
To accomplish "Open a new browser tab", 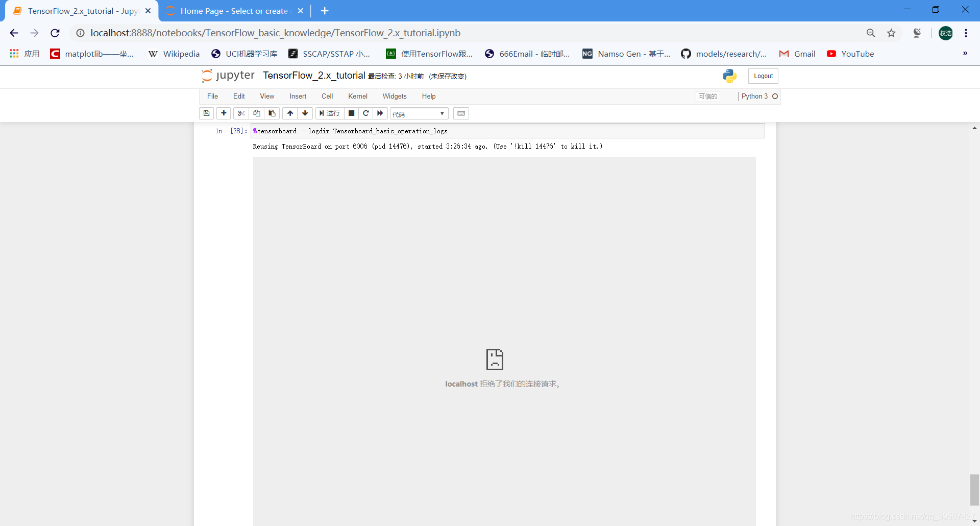I will (x=325, y=11).
